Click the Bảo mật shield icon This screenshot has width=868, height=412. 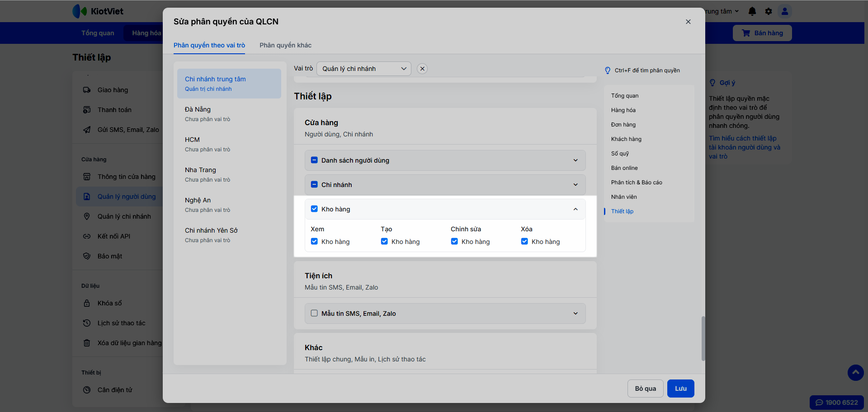click(x=87, y=256)
